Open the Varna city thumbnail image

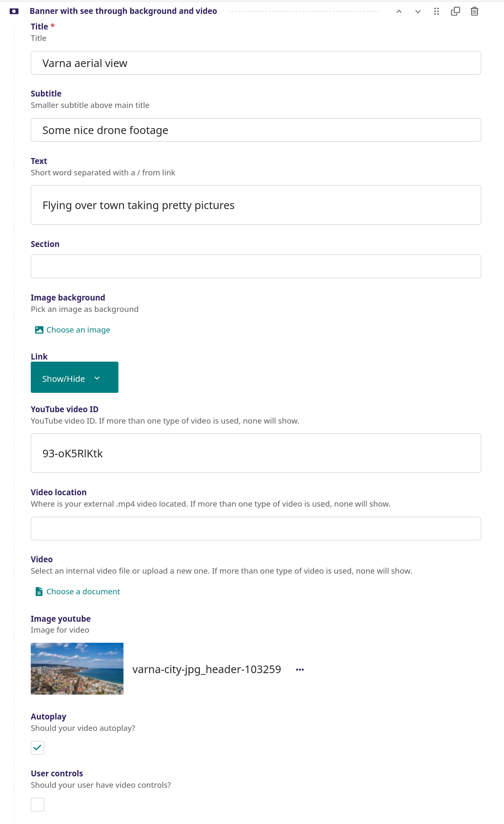point(77,668)
